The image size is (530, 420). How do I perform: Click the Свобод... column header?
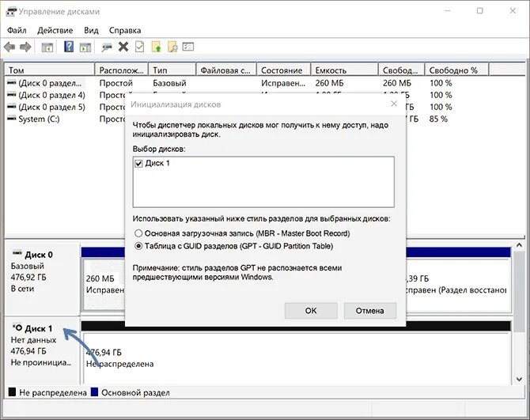coord(401,70)
